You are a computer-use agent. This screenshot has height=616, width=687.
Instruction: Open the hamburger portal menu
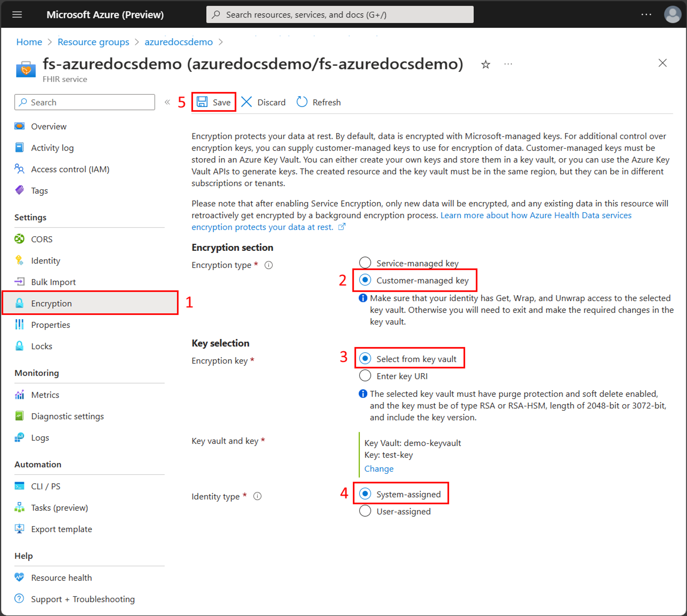pyautogui.click(x=17, y=14)
